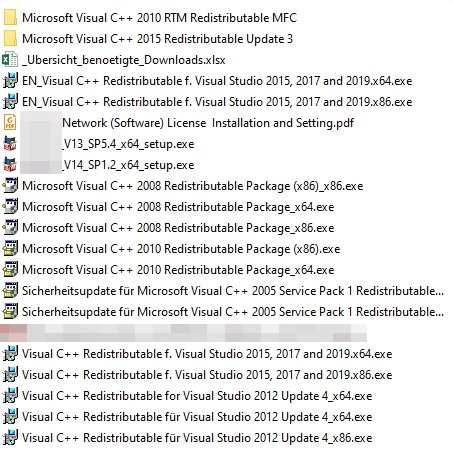Click the icon of 2008 Redistributable Package (x86)_x86.exe
The height and width of the screenshot is (456, 454).
(10, 185)
